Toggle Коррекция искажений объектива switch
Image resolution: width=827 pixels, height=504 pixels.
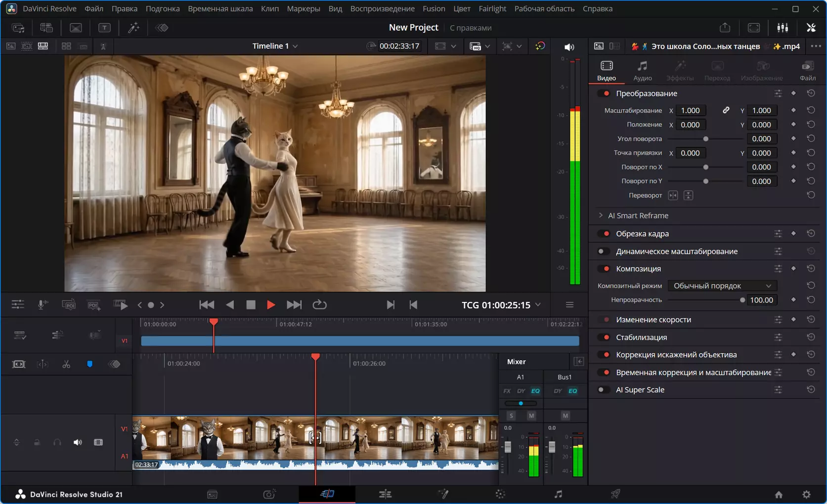click(604, 355)
